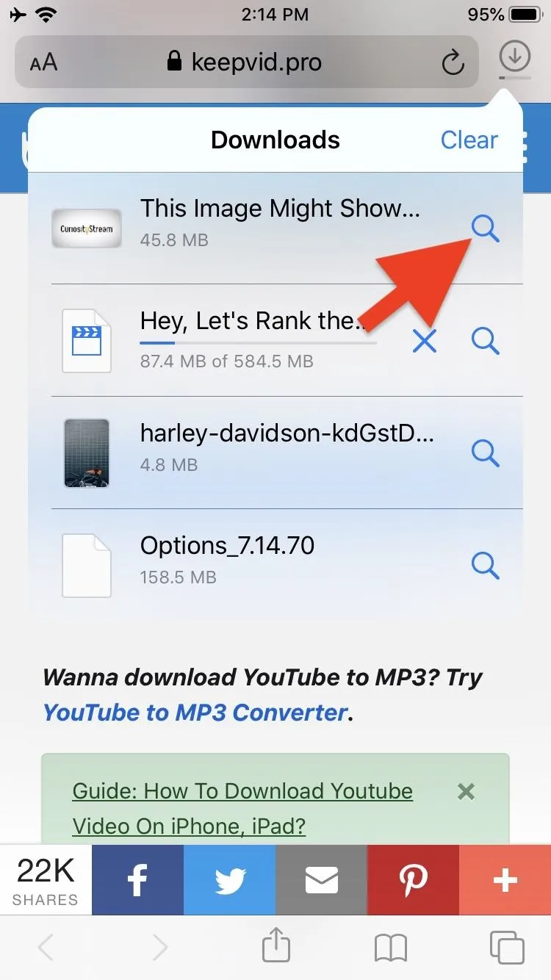The width and height of the screenshot is (551, 980).
Task: Share the page on Pinterest
Action: [413, 879]
